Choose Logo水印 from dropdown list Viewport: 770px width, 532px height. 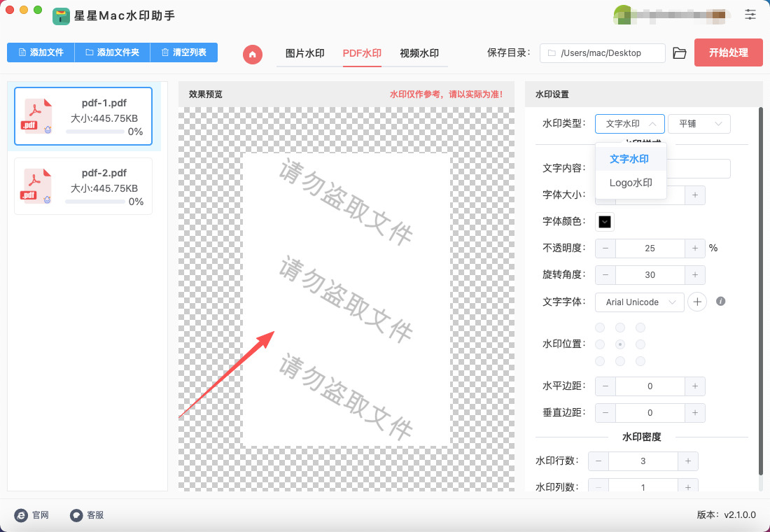pos(631,183)
